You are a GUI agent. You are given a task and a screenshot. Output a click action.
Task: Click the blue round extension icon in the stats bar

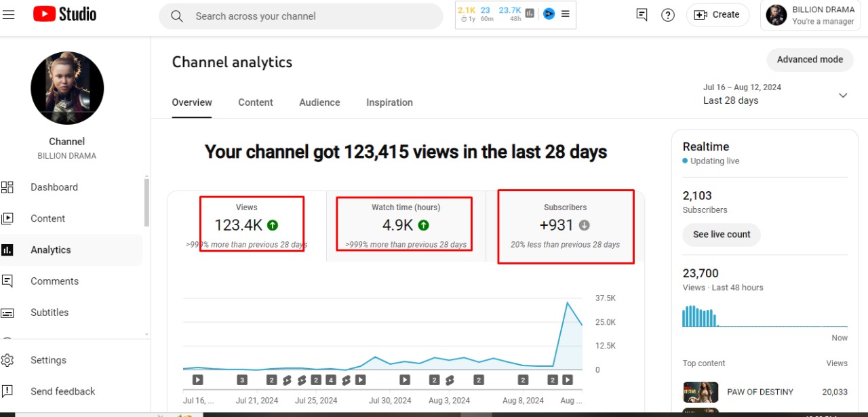point(549,14)
